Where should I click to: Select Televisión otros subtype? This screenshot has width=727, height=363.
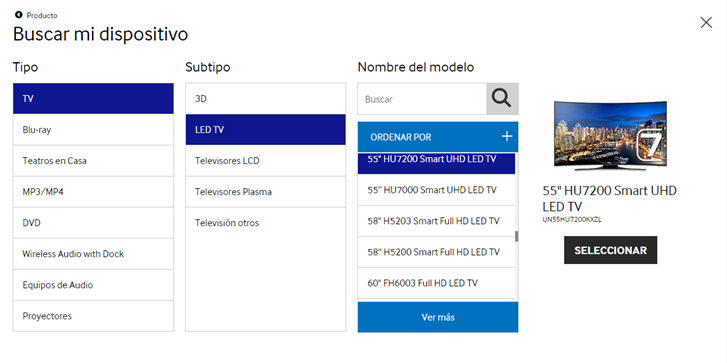(x=266, y=223)
